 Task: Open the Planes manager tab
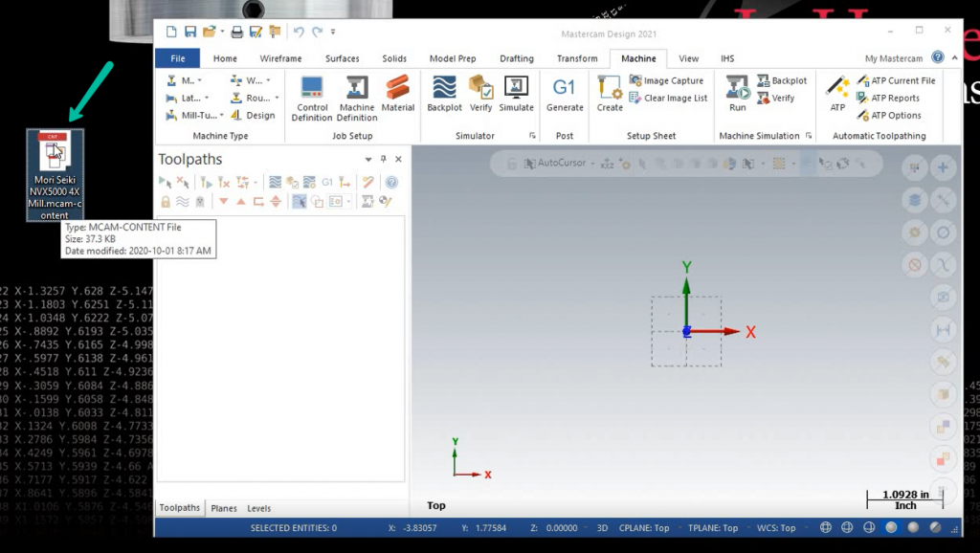(224, 508)
